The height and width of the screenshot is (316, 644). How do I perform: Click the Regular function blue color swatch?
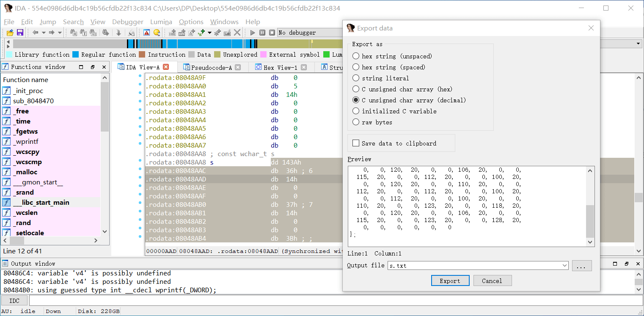(x=75, y=55)
